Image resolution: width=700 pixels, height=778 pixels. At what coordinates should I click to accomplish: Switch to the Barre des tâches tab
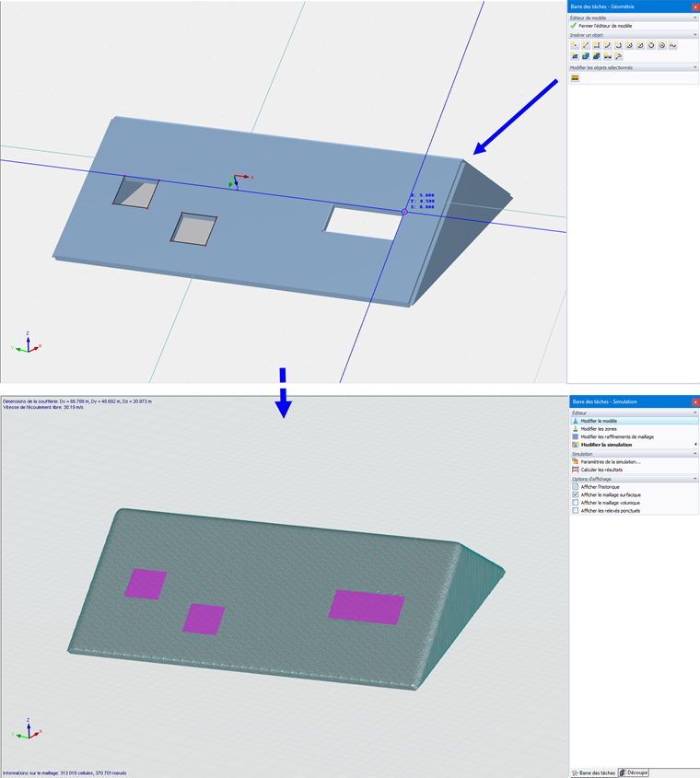(x=593, y=772)
